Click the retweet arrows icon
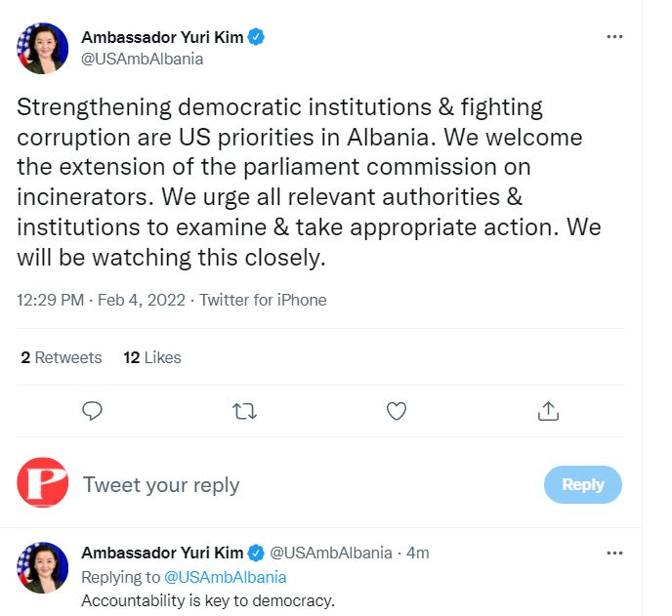This screenshot has width=672, height=616. click(x=245, y=411)
